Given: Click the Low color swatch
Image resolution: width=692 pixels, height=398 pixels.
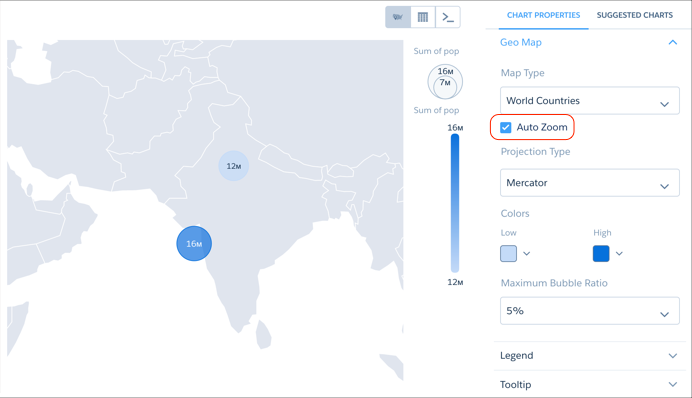Looking at the screenshot, I should point(508,254).
